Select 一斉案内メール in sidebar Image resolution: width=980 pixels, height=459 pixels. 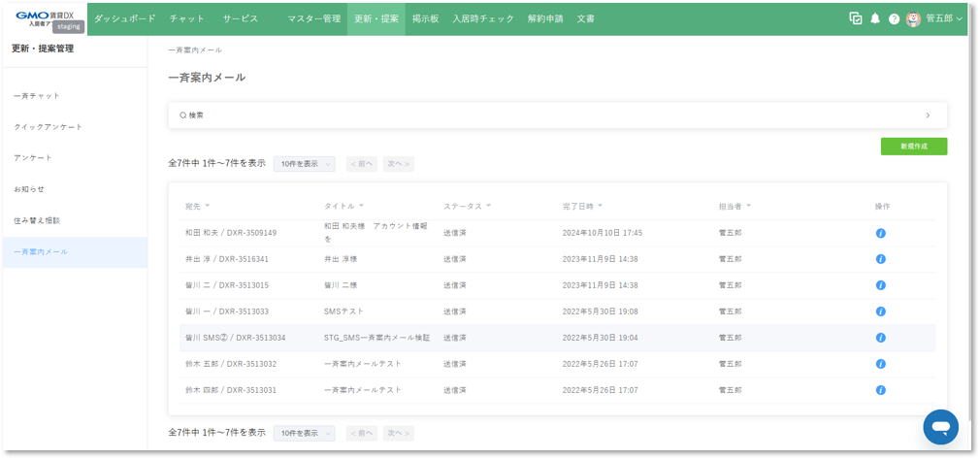click(x=75, y=252)
